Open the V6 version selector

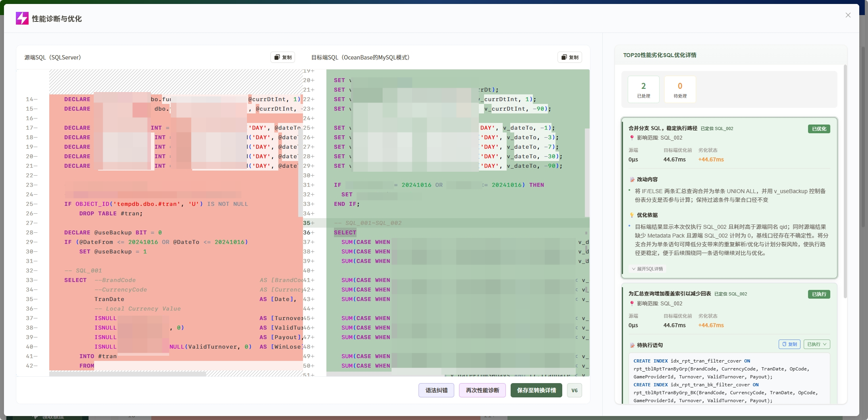[574, 390]
